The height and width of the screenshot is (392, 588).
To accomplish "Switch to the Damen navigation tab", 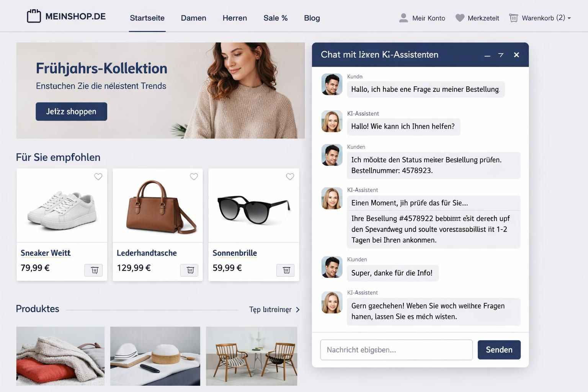I will point(193,18).
